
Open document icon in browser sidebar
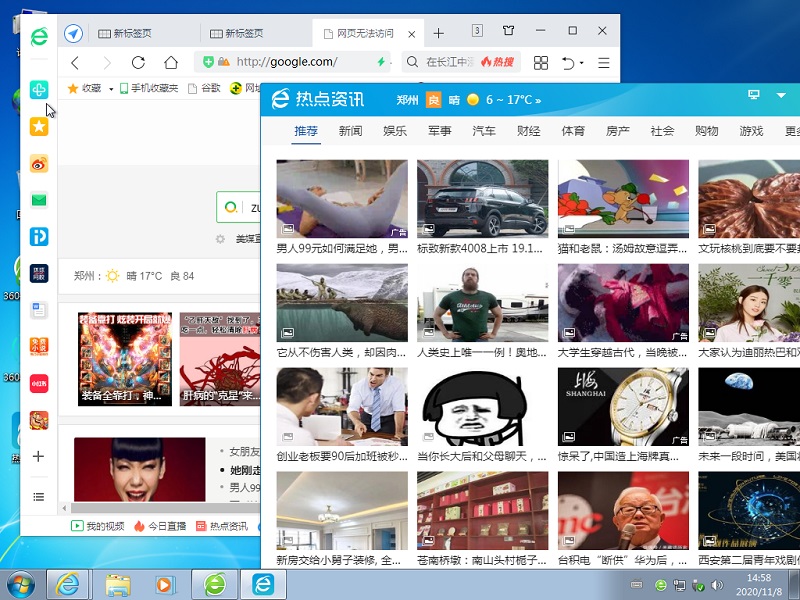[x=39, y=310]
